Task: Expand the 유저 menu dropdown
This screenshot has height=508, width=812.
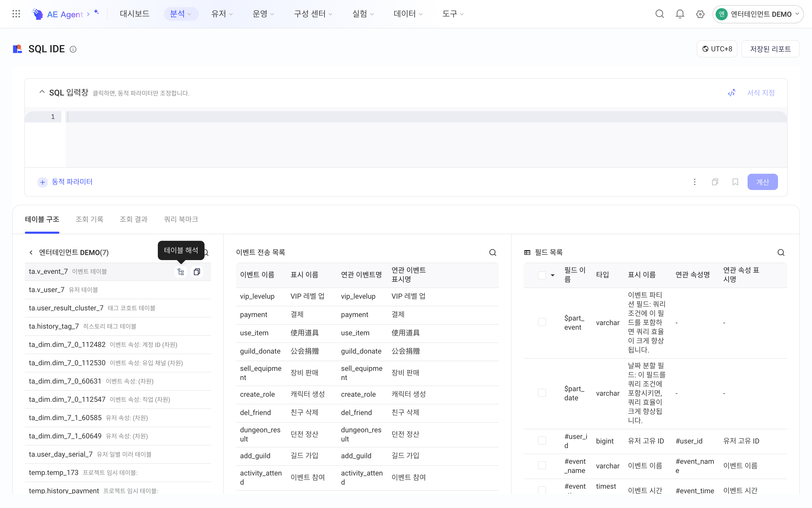Action: pos(222,14)
